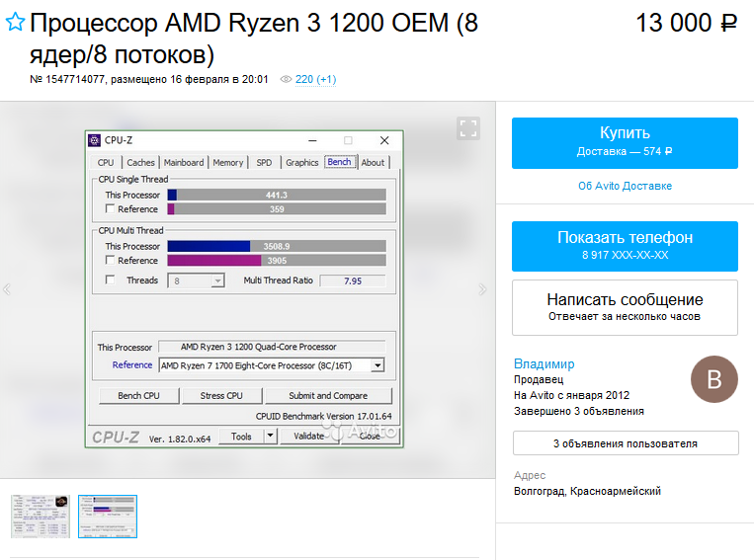The width and height of the screenshot is (754, 560).
Task: Enable Reference checkbox under Single Thread
Action: pyautogui.click(x=110, y=208)
